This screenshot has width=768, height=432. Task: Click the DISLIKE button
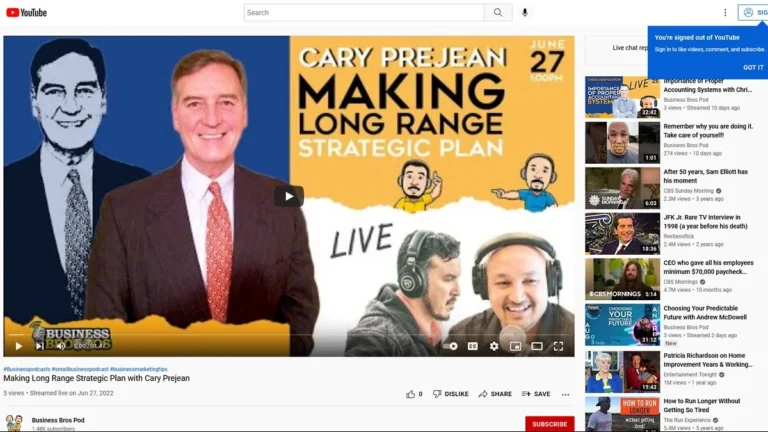(451, 394)
